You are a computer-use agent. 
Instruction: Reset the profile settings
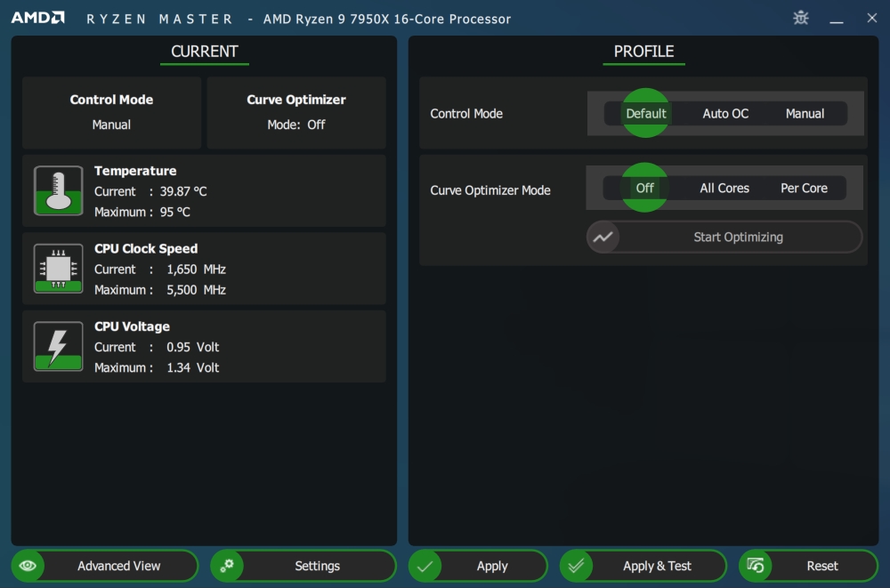pyautogui.click(x=809, y=566)
